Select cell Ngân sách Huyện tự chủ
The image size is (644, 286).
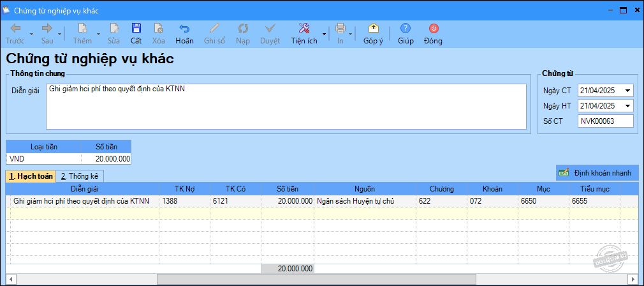[365, 201]
